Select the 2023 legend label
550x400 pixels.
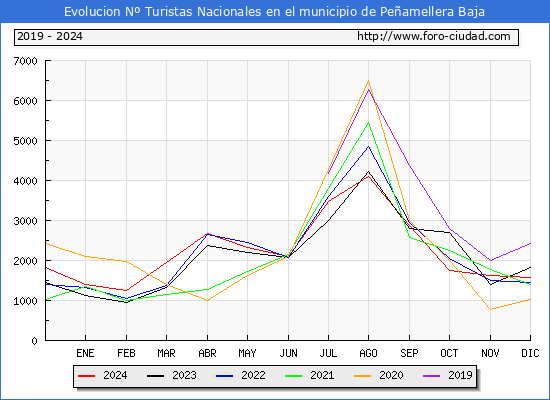184,375
